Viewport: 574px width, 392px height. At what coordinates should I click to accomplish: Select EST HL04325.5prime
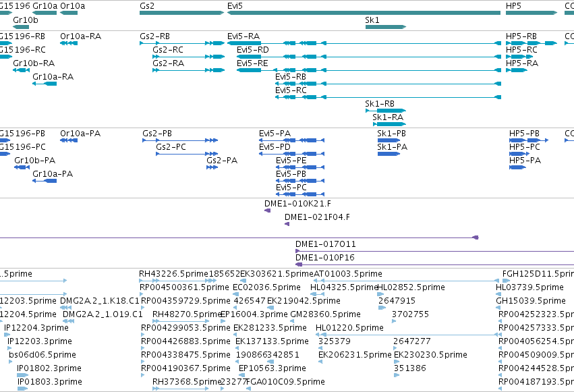[318, 294]
